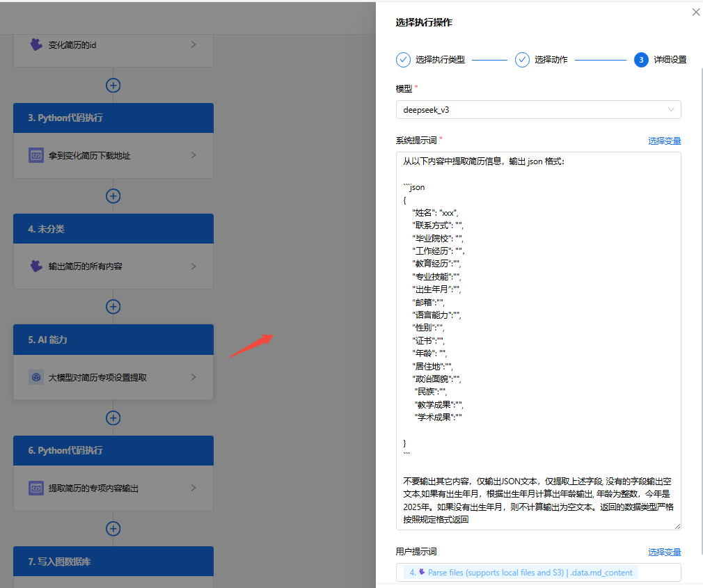Click the icon inside the Parse files variable tag
This screenshot has width=703, height=588.
(421, 572)
